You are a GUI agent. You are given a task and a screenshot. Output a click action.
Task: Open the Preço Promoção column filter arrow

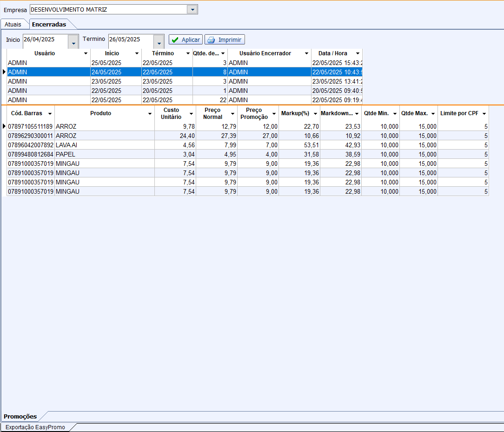[x=274, y=114]
